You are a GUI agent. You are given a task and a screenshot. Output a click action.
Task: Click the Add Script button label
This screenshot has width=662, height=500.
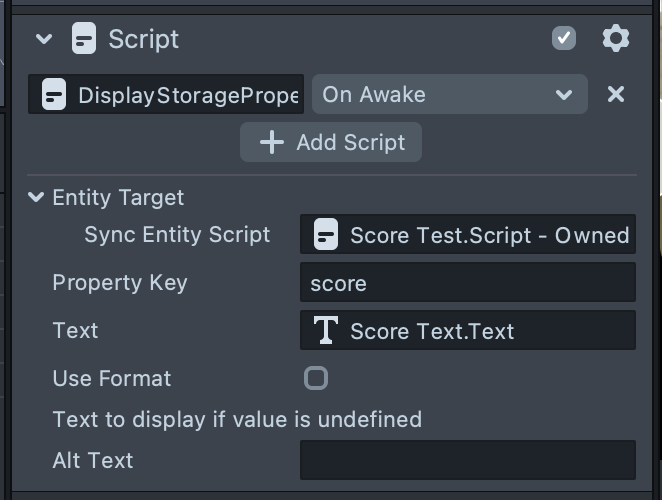pos(350,142)
